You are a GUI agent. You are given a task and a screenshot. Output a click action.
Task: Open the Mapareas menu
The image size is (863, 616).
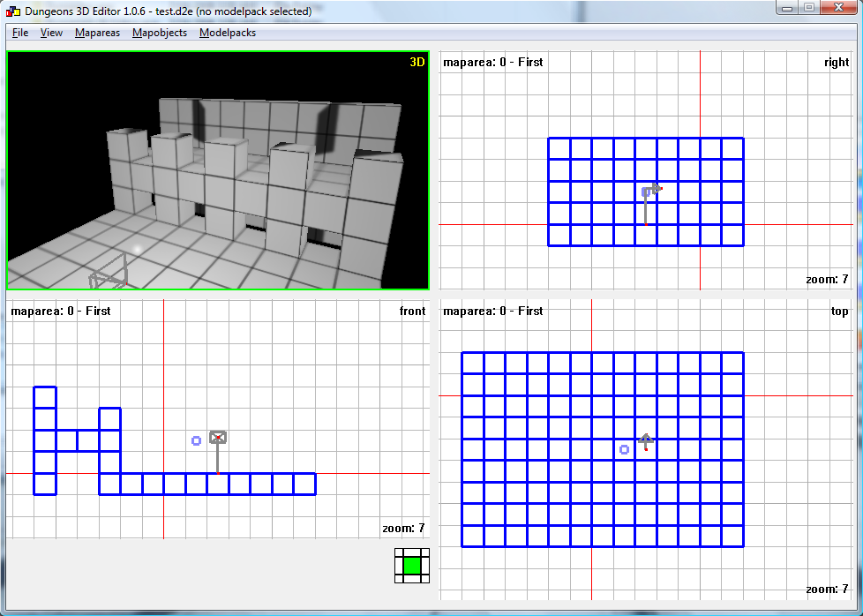pos(97,33)
